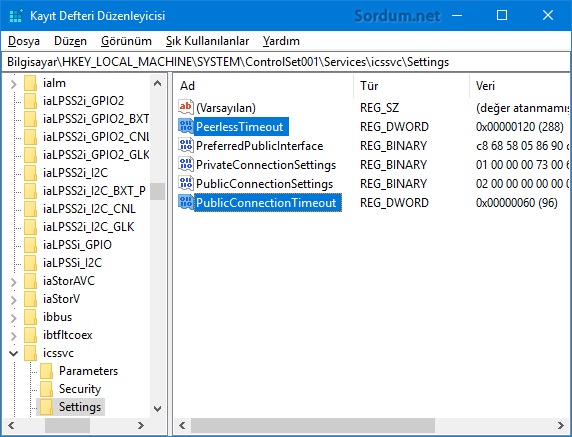This screenshot has width=572, height=437.
Task: Click the icssvc folder icon
Action: point(30,353)
